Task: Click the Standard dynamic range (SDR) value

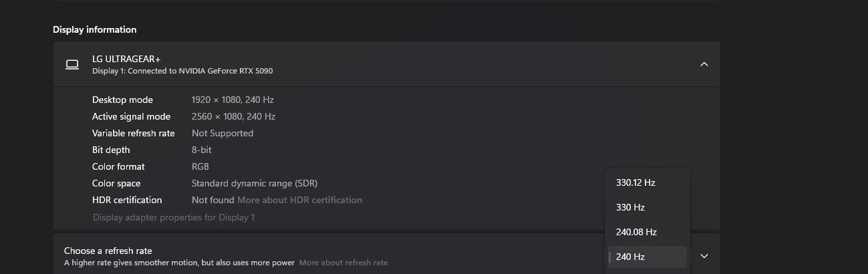Action: tap(255, 183)
